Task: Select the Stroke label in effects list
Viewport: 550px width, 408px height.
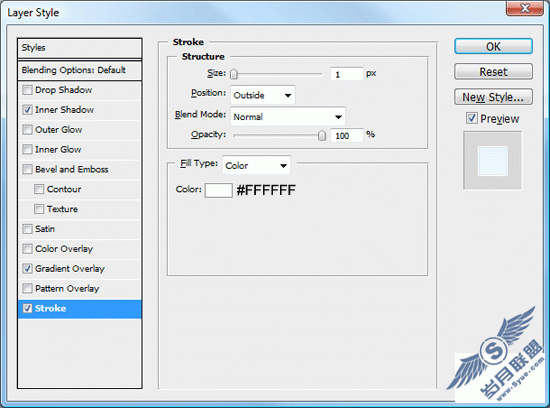Action: coord(51,308)
